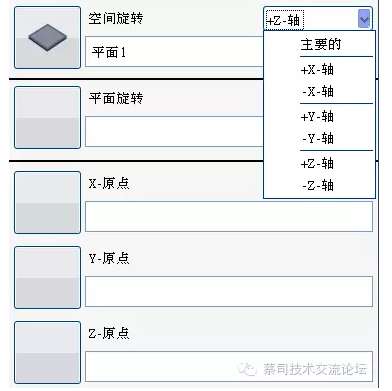Collapse the dropdown via its arrow button
The height and width of the screenshot is (391, 392).
pos(364,19)
